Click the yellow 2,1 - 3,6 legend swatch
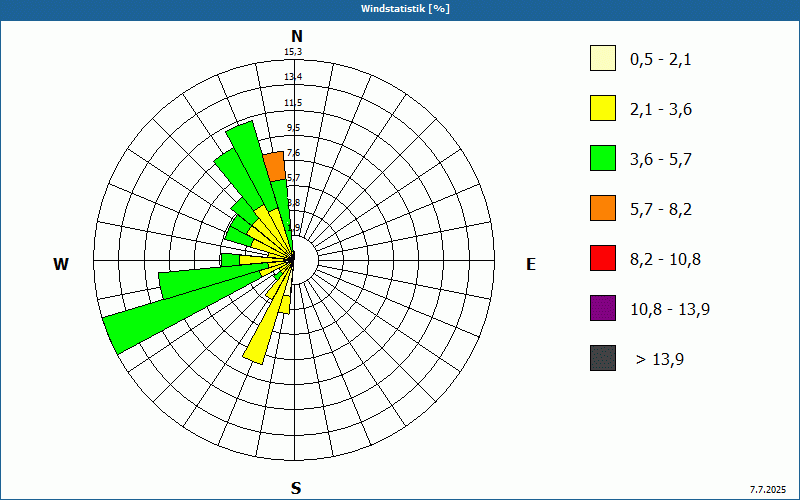Viewport: 800px width, 500px height. 603,108
